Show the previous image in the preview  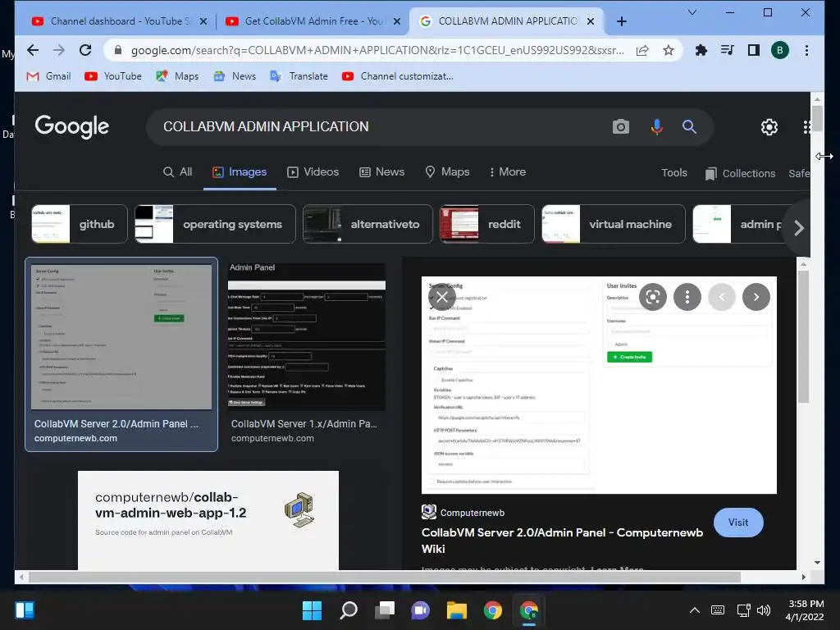tap(722, 297)
